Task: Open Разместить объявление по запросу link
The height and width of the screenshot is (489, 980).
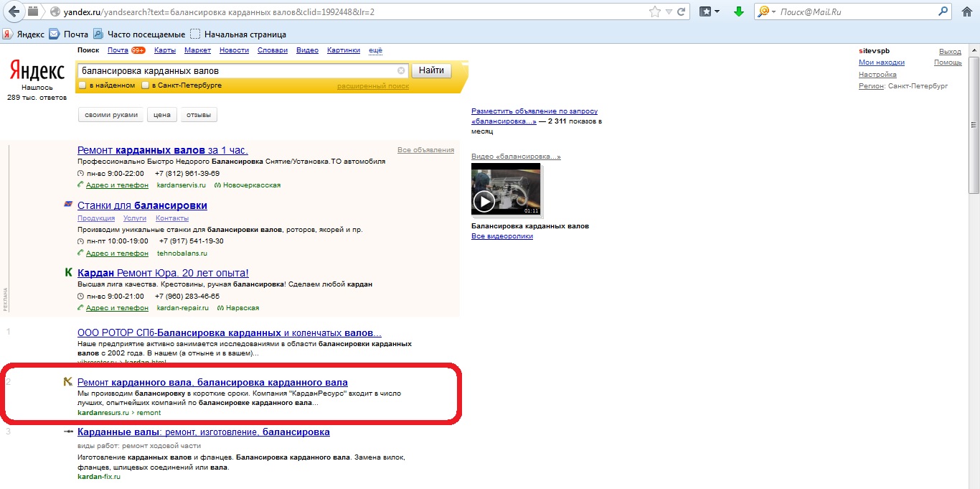Action: pos(534,116)
